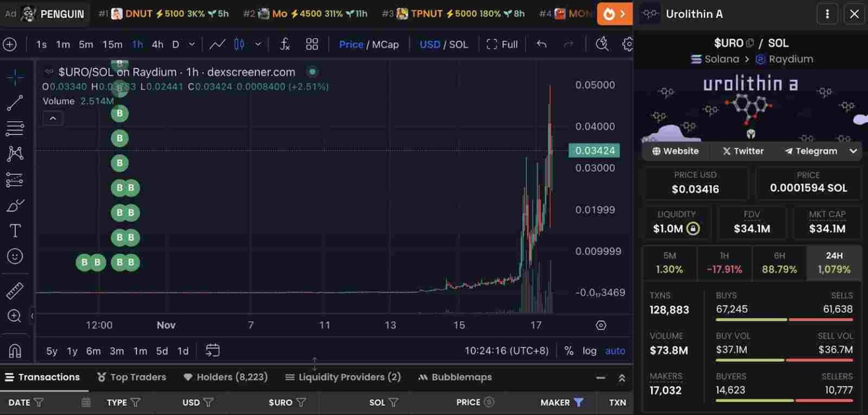Viewport: 868px width, 415px height.
Task: Expand more social links chevron
Action: tap(853, 151)
